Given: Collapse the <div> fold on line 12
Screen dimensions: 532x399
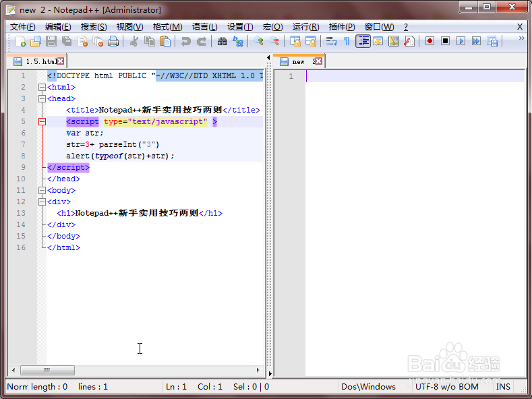Looking at the screenshot, I should tap(42, 202).
